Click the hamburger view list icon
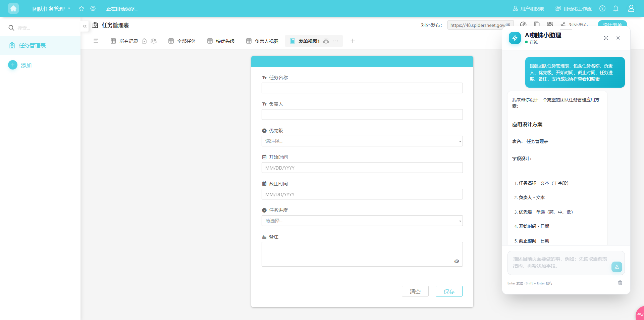Screen dimensions: 644x320 [96, 41]
